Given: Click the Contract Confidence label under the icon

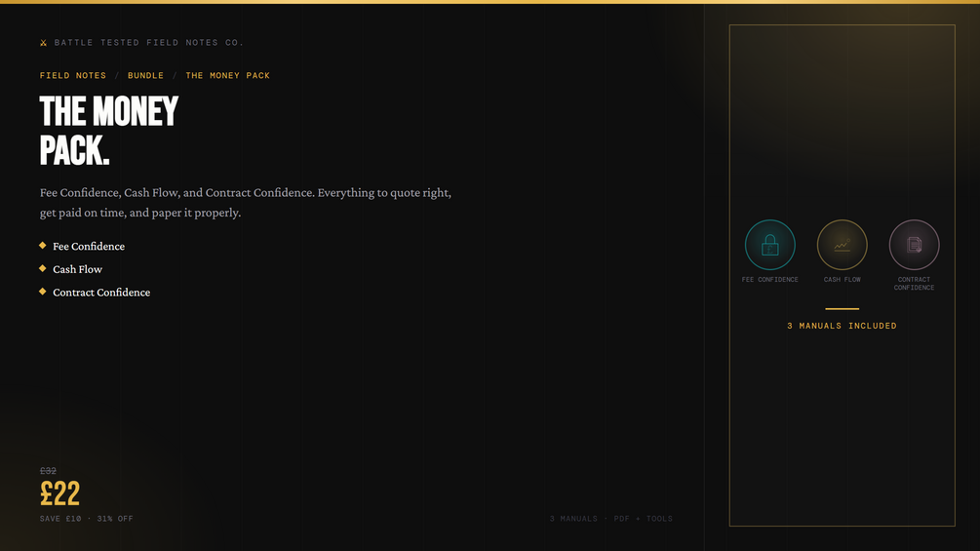Looking at the screenshot, I should point(914,284).
